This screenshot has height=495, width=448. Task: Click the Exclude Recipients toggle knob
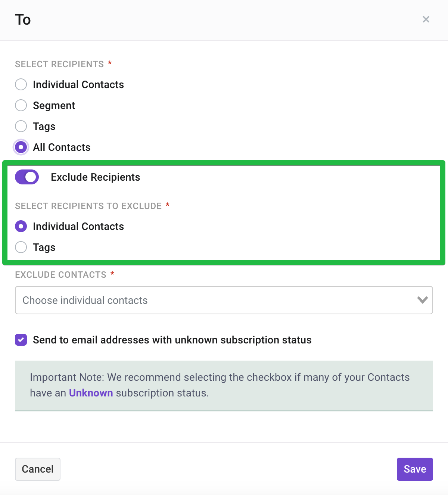point(32,177)
